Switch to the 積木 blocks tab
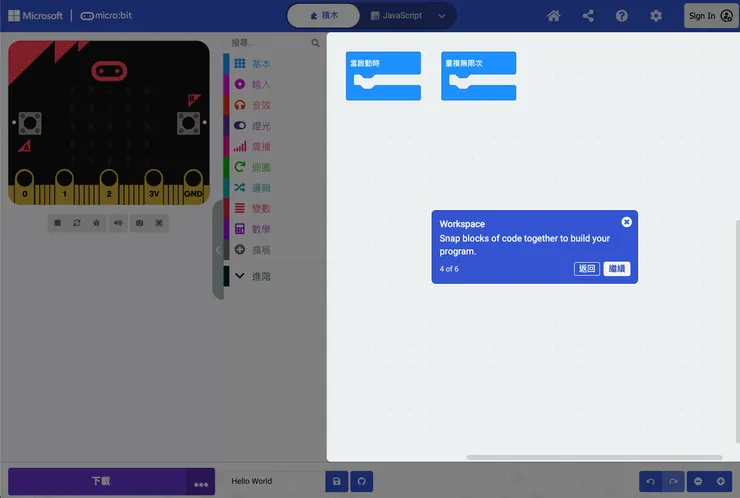 point(324,16)
